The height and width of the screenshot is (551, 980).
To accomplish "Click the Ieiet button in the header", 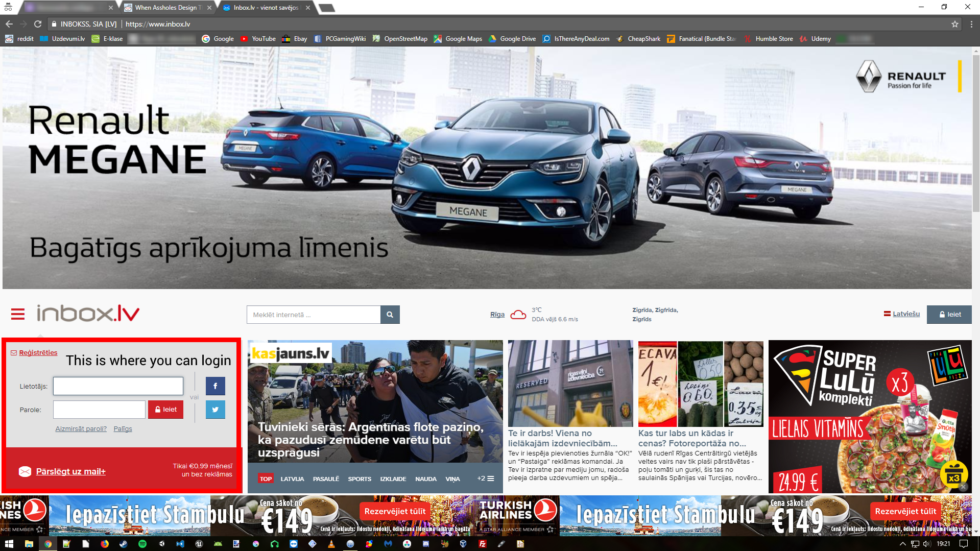I will pos(949,315).
